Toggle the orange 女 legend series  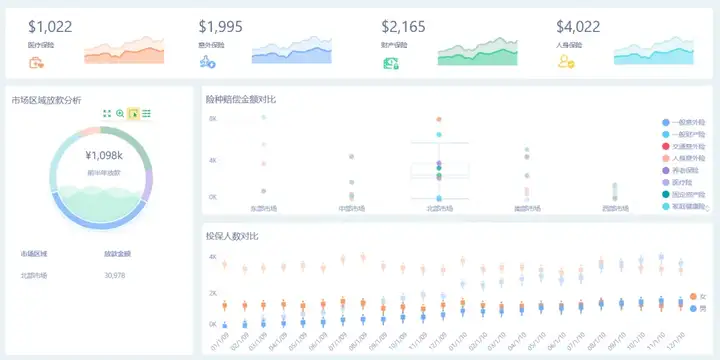(698, 297)
